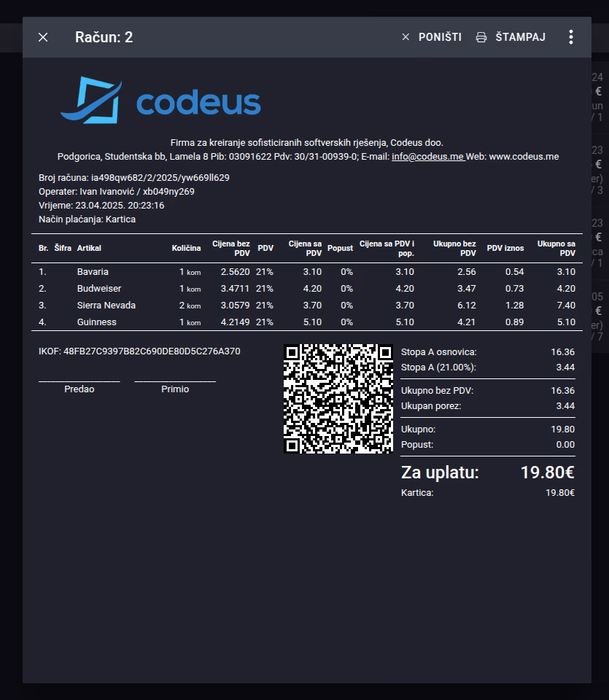Open the info@codeus.me email link
The height and width of the screenshot is (700, 609).
point(427,157)
